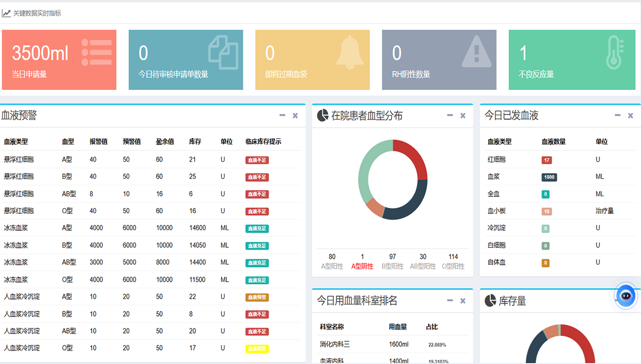Click the documents icon on 今日待审核申请单数量 card
Viewport: 641px width, 364px height.
pyautogui.click(x=223, y=52)
